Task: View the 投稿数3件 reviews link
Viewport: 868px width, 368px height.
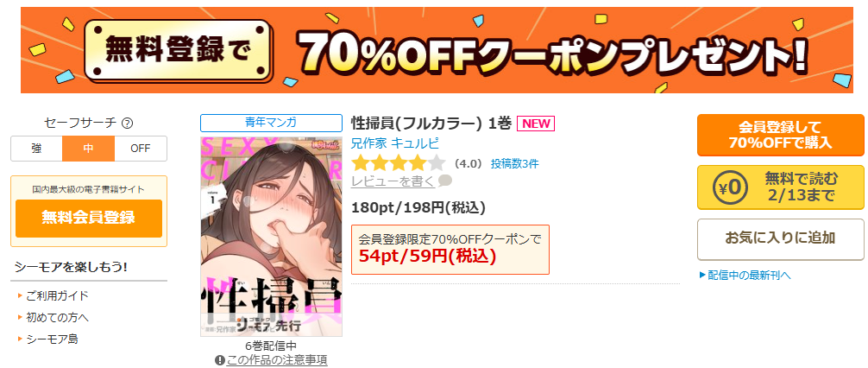Action: (x=514, y=163)
